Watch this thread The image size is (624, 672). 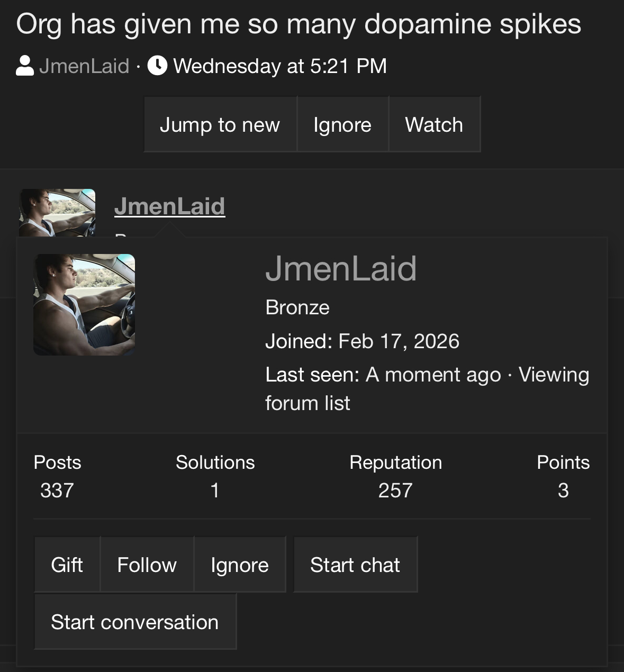434,124
